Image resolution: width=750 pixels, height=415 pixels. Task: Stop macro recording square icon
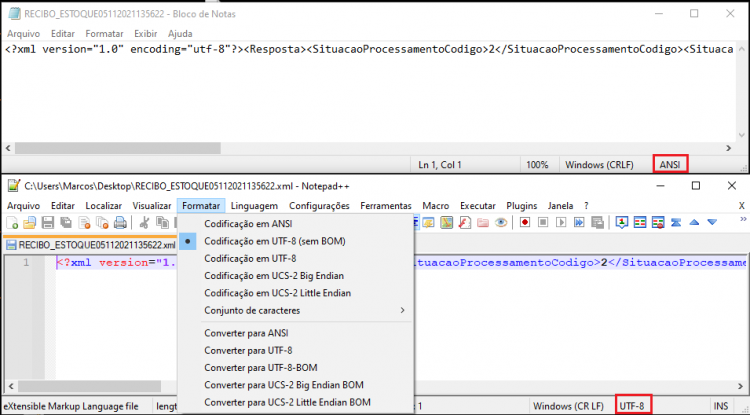coord(543,222)
